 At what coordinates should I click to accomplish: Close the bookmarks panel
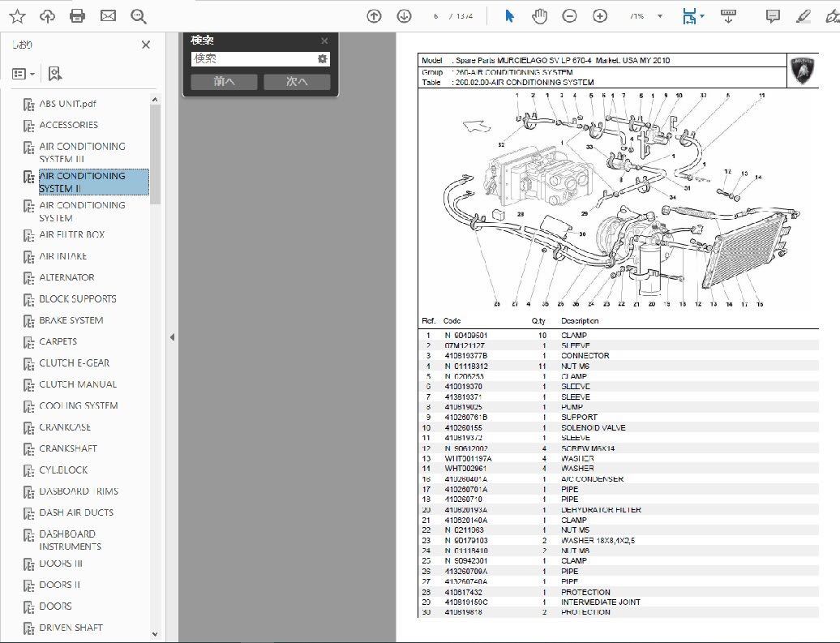point(146,45)
